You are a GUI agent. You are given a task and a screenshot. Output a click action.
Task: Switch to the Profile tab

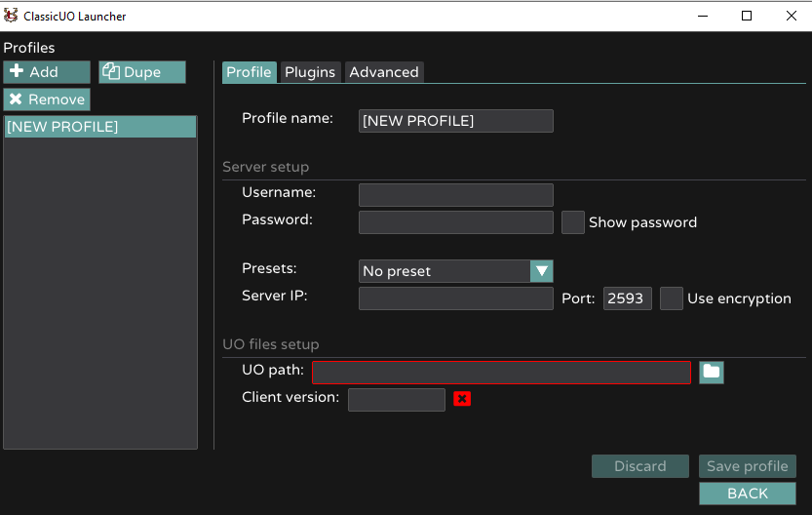[x=250, y=72]
